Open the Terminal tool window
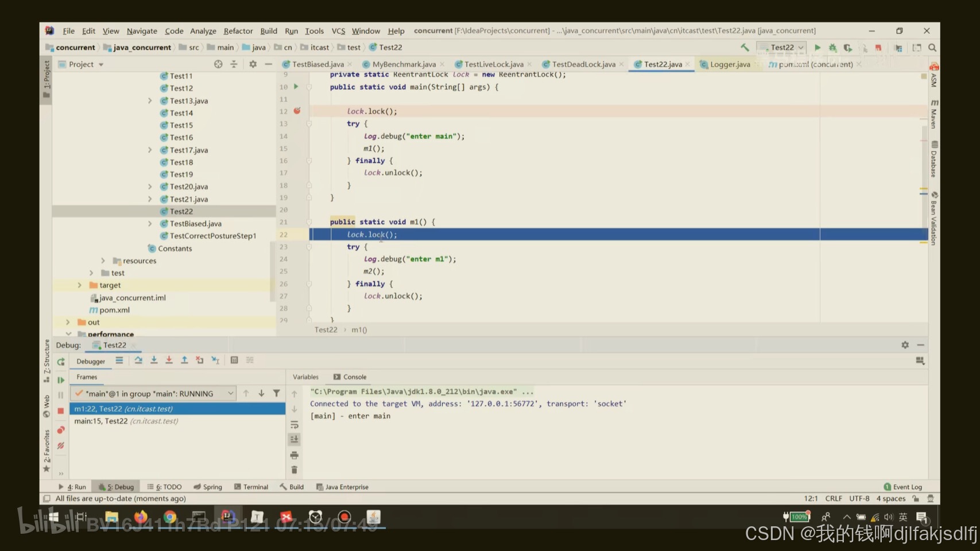The image size is (980, 551). (x=251, y=487)
